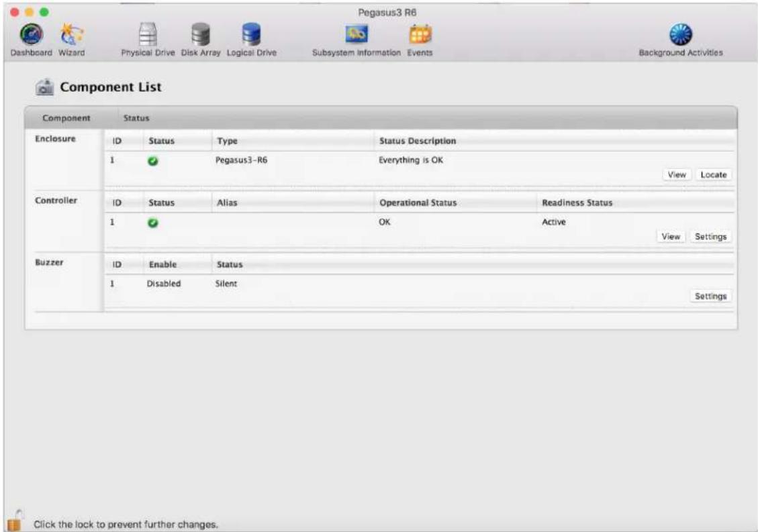Select the Enclosure component label

coord(55,139)
